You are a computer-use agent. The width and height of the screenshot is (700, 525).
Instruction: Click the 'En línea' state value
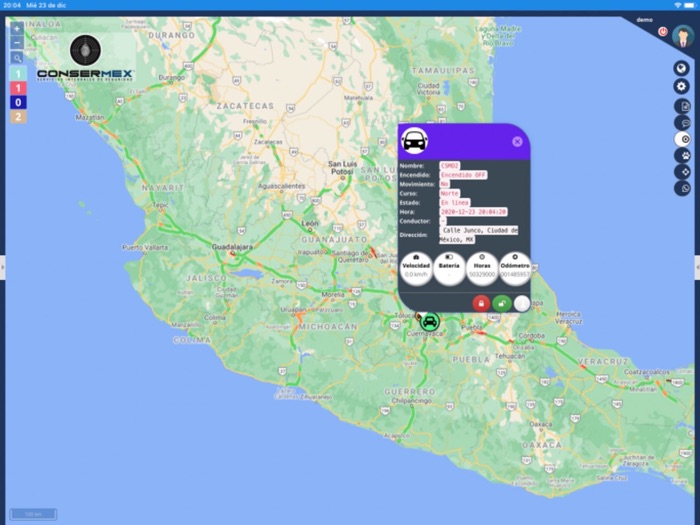pyautogui.click(x=454, y=203)
